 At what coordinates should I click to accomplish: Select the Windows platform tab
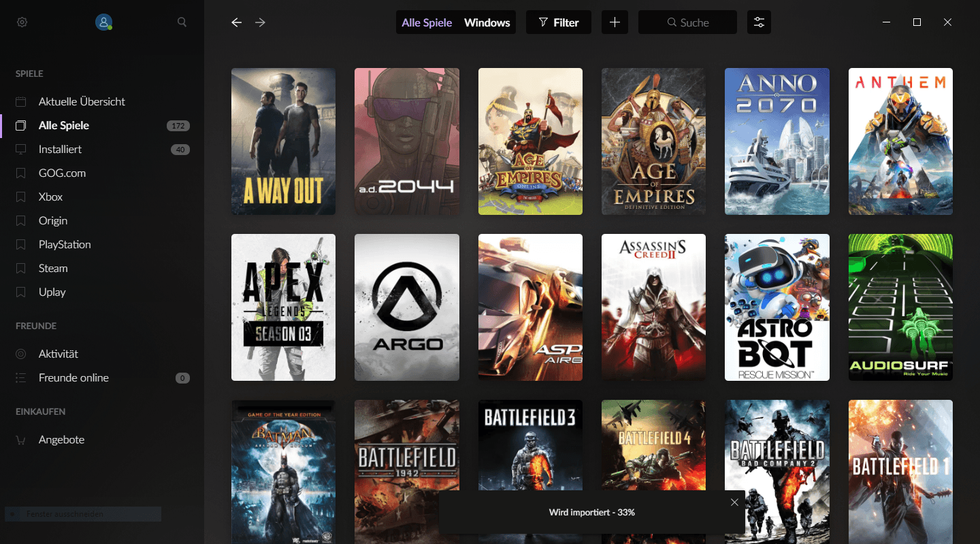(487, 22)
